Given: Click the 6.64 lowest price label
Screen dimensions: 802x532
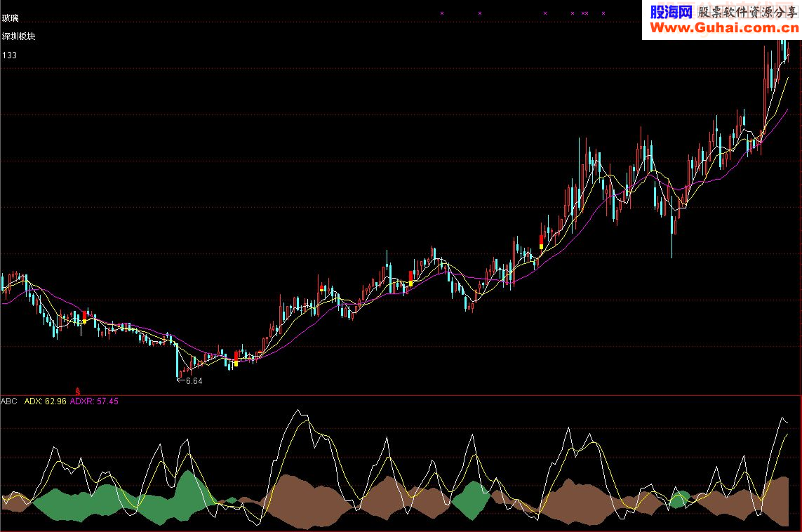Looking at the screenshot, I should pos(194,380).
